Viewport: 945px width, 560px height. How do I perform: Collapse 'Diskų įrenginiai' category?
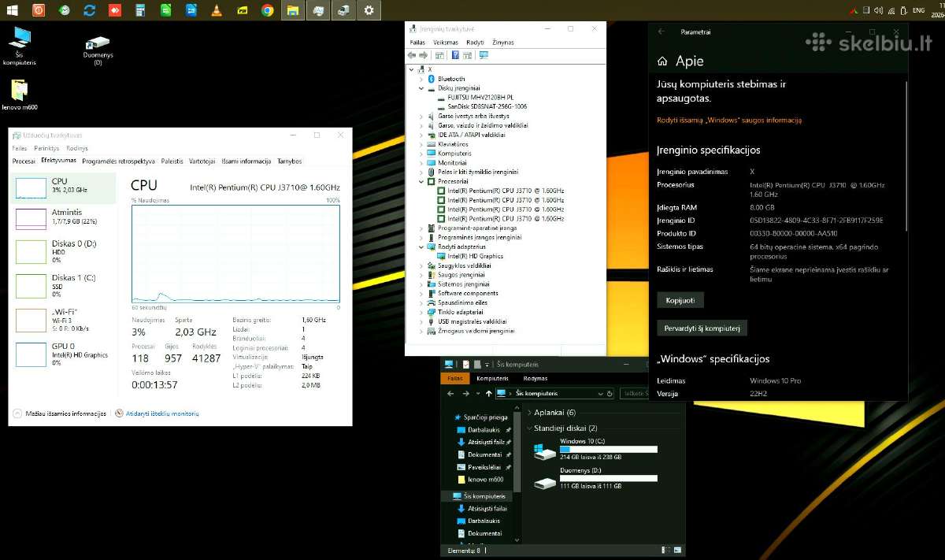(422, 88)
